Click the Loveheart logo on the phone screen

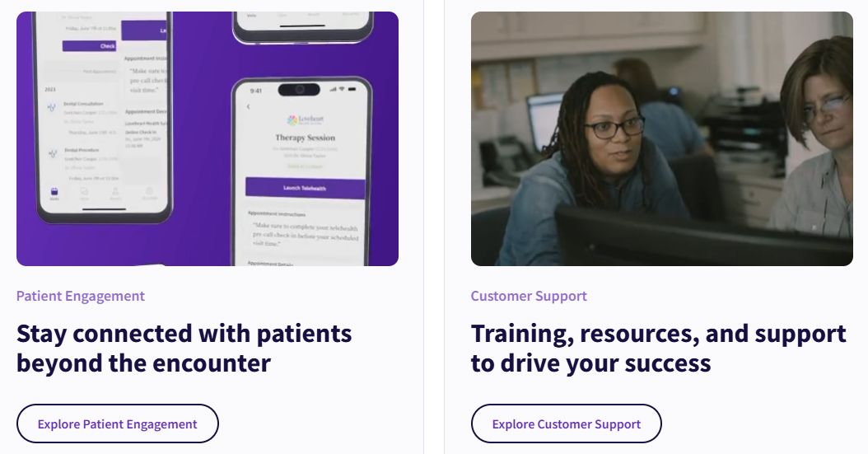(306, 120)
